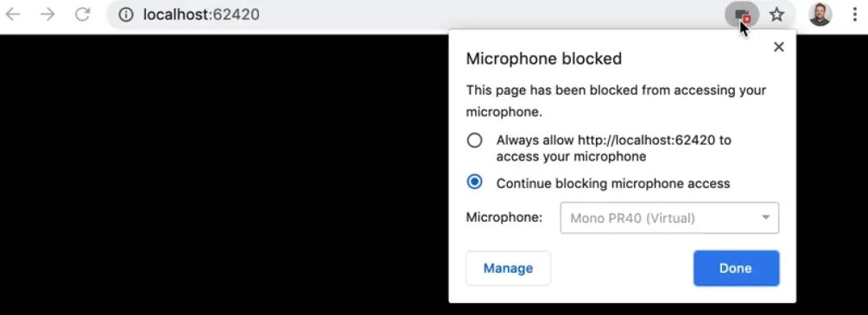This screenshot has width=868, height=315.
Task: Open the Mono PR40 (Virtual) microphone dropdown
Action: [669, 217]
